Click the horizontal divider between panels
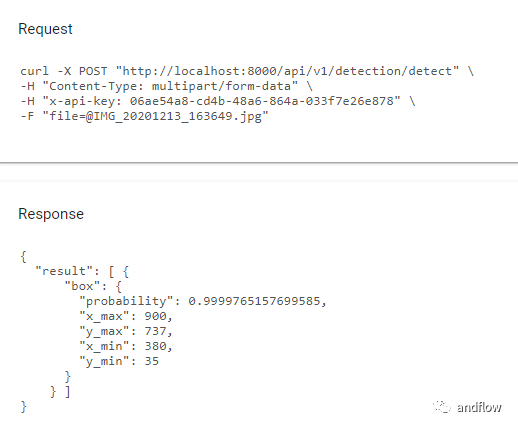Image resolution: width=518 pixels, height=428 pixels. (x=259, y=163)
